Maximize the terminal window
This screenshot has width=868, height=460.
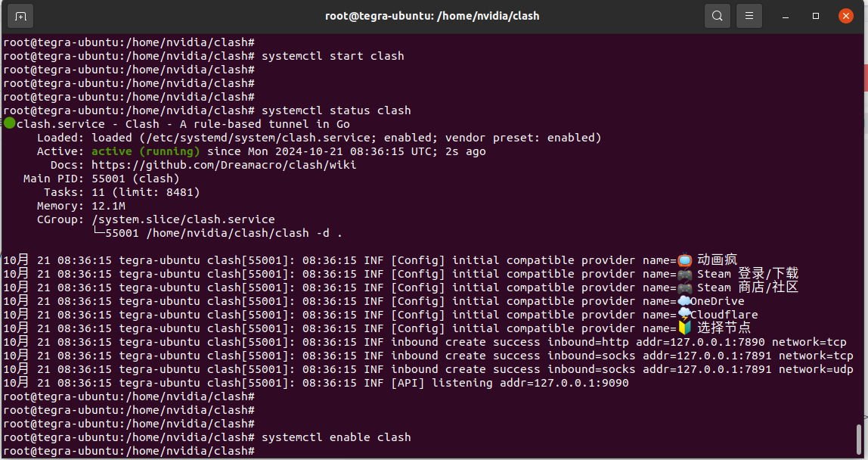click(x=816, y=16)
